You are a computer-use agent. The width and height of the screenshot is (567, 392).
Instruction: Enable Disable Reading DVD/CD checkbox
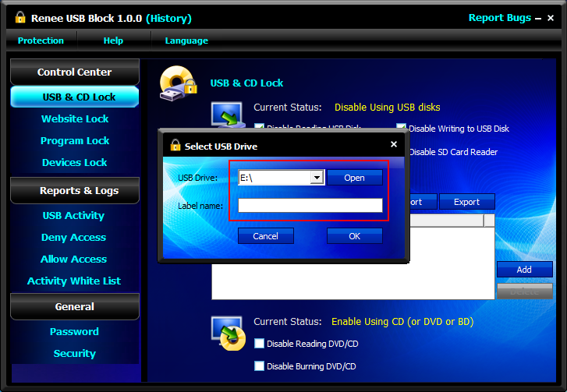(x=260, y=343)
